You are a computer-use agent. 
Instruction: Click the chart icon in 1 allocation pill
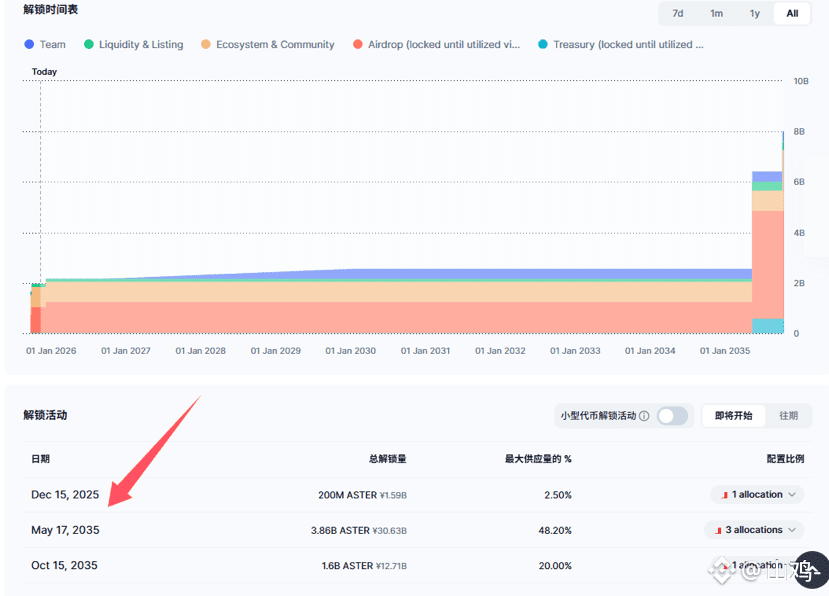pos(724,495)
